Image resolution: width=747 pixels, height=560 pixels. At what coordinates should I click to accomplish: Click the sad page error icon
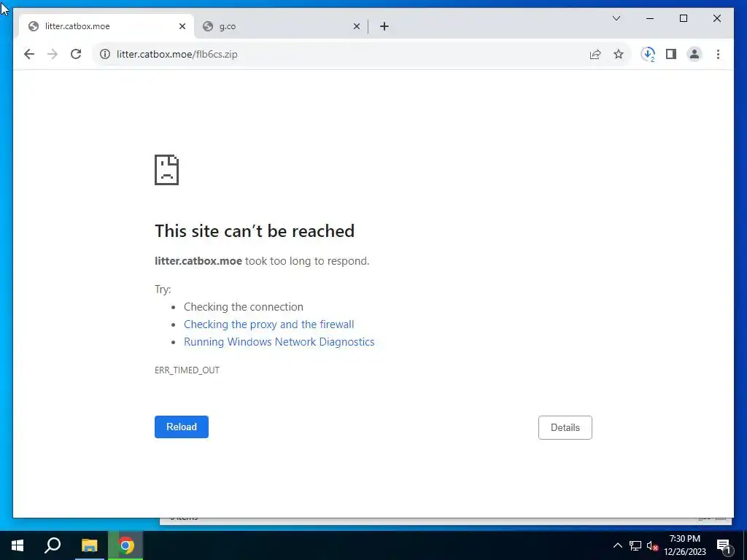pyautogui.click(x=167, y=169)
